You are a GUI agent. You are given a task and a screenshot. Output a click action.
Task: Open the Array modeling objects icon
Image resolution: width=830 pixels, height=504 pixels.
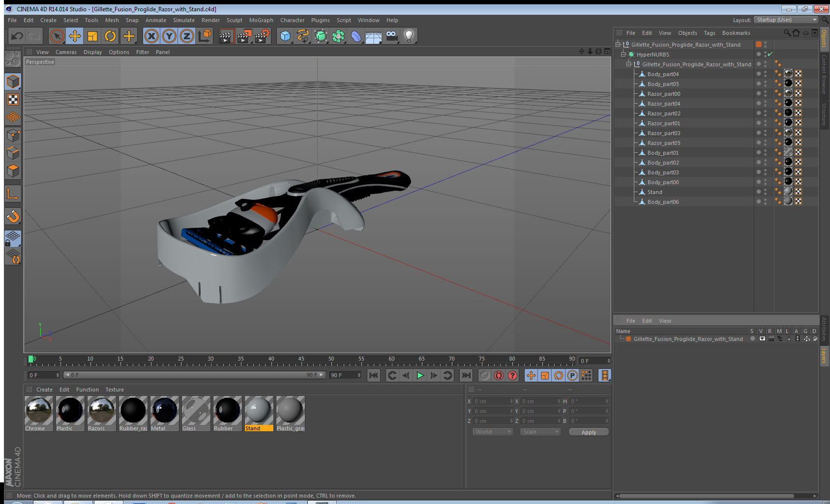(338, 36)
